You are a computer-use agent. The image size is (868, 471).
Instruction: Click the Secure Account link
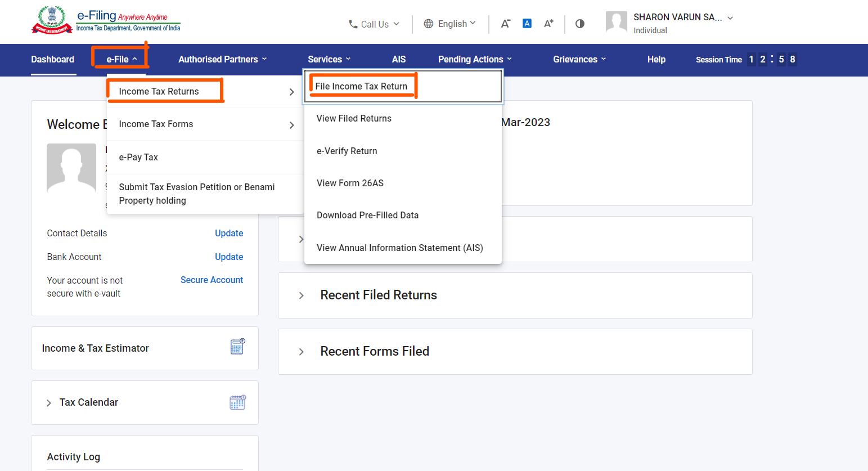click(212, 280)
